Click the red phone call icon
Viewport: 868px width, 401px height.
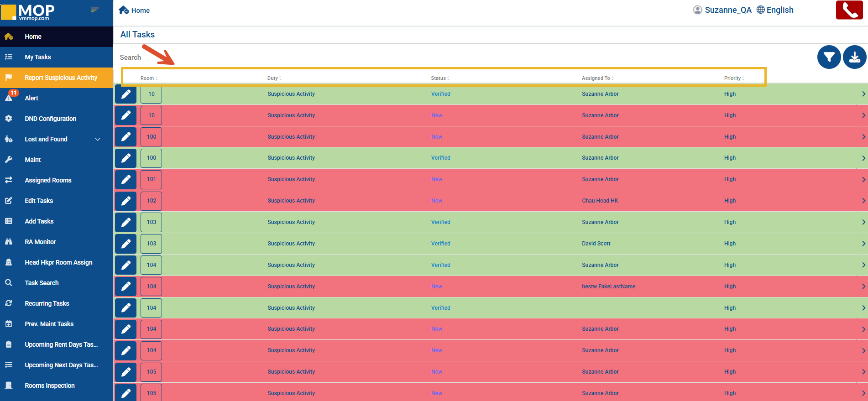[849, 10]
